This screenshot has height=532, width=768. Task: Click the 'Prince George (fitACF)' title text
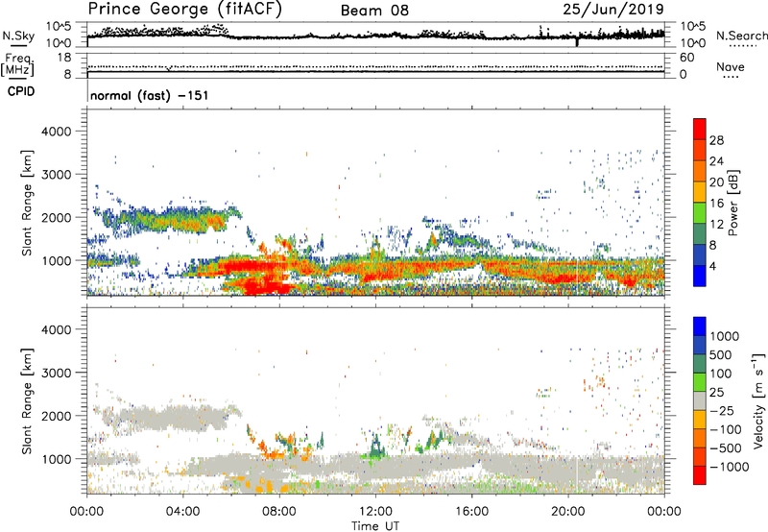(x=184, y=10)
